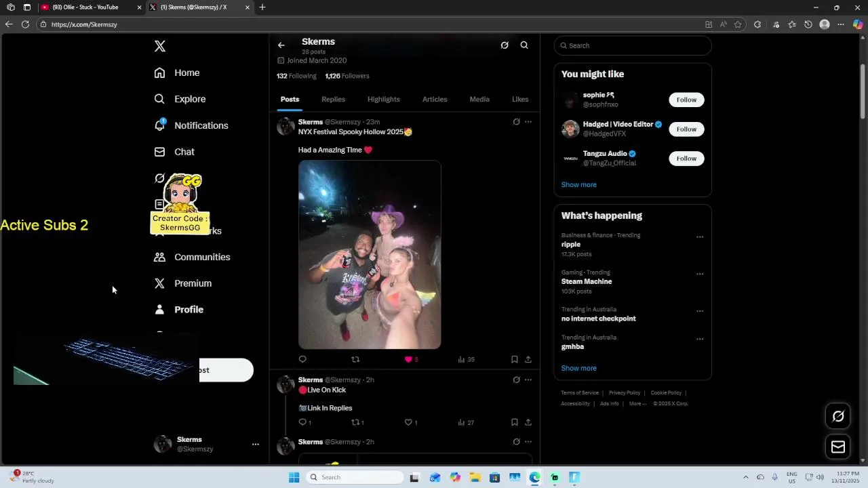
Task: Add page to favorites star icon
Action: (x=738, y=24)
